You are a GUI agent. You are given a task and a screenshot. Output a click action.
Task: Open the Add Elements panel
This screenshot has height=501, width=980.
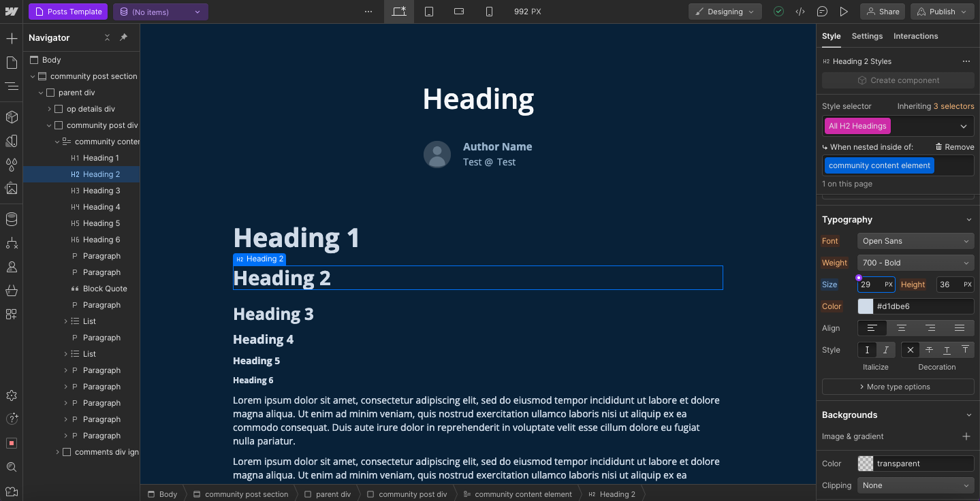(x=11, y=38)
